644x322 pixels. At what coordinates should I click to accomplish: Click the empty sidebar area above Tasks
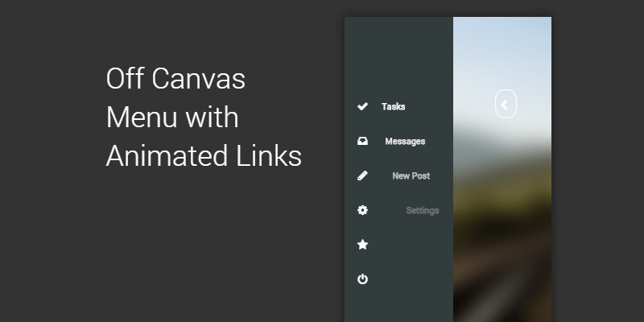pyautogui.click(x=398, y=56)
